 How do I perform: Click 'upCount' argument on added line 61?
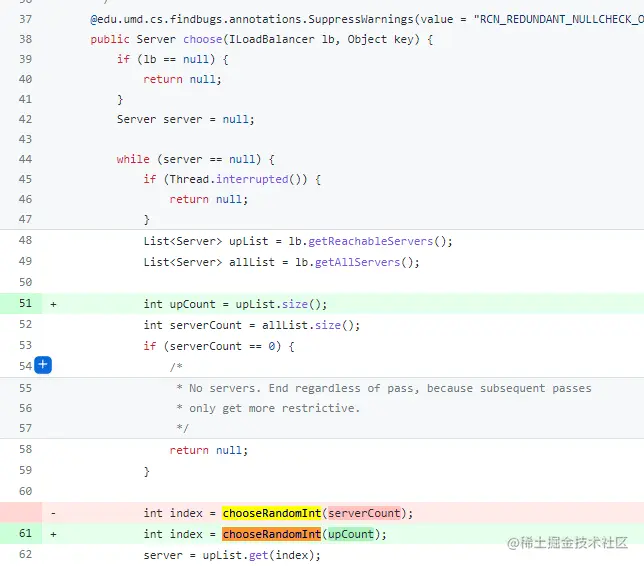[351, 534]
